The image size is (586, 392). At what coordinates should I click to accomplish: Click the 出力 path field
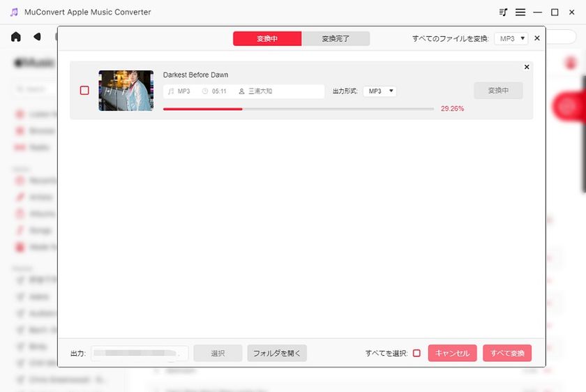coord(140,353)
